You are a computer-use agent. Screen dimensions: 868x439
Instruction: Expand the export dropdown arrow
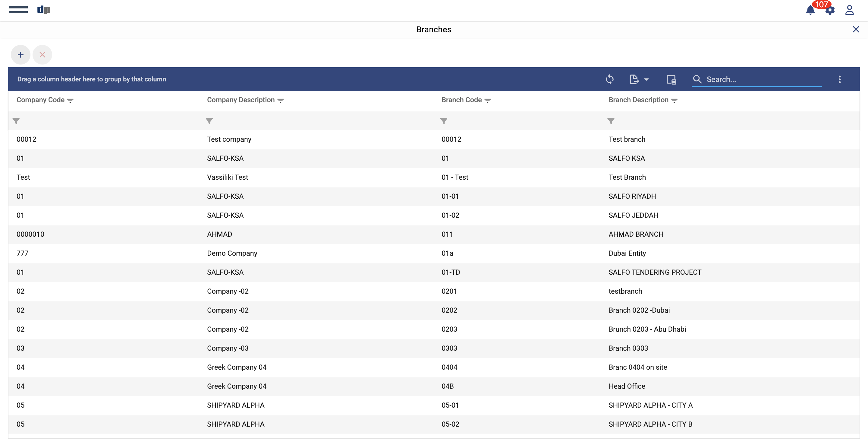(646, 80)
